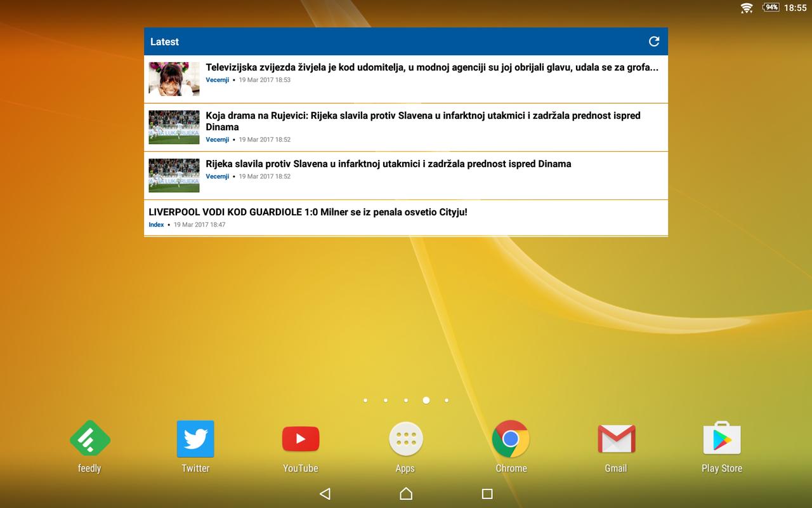Open the Play Store
This screenshot has height=508, width=812.
pos(722,446)
